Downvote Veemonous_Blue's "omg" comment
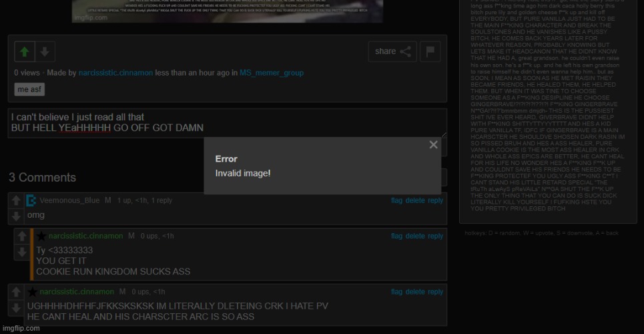Screen dimensions: 644x334 coord(17,216)
